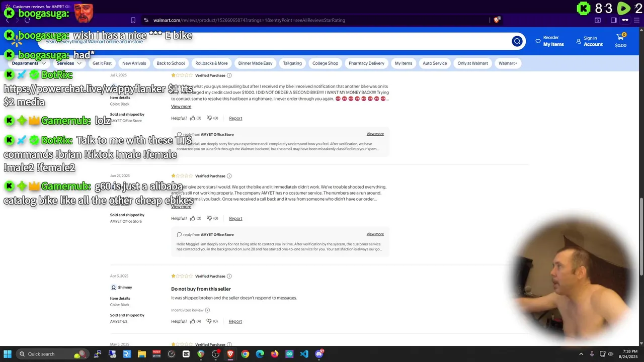Click the microphone tray icon
The width and height of the screenshot is (644, 362).
click(x=592, y=354)
